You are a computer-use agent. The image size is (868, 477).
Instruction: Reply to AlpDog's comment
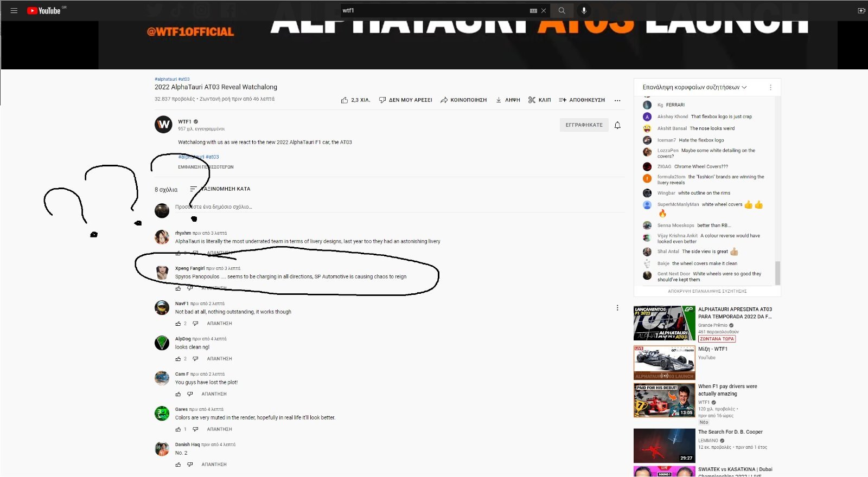[x=219, y=359]
